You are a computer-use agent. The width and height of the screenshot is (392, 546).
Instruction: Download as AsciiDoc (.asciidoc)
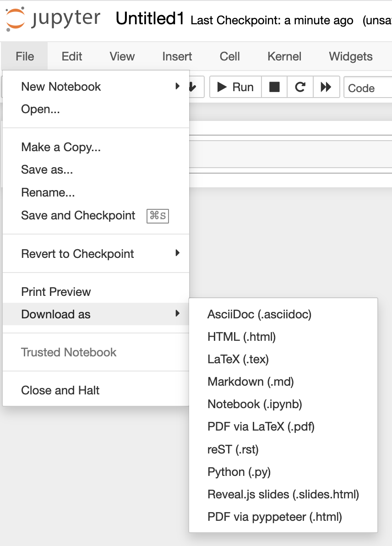click(283, 314)
